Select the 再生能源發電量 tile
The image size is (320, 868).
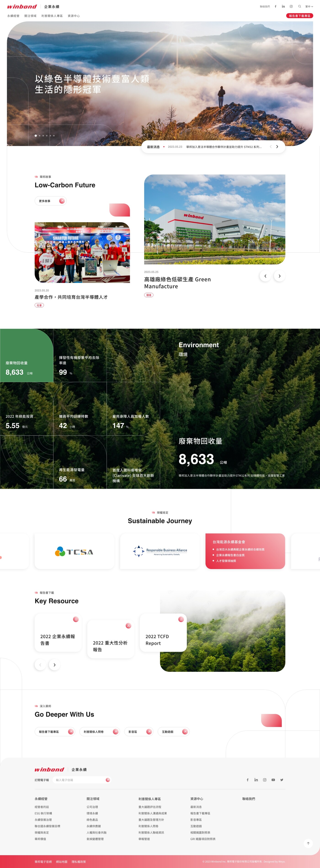(80, 462)
